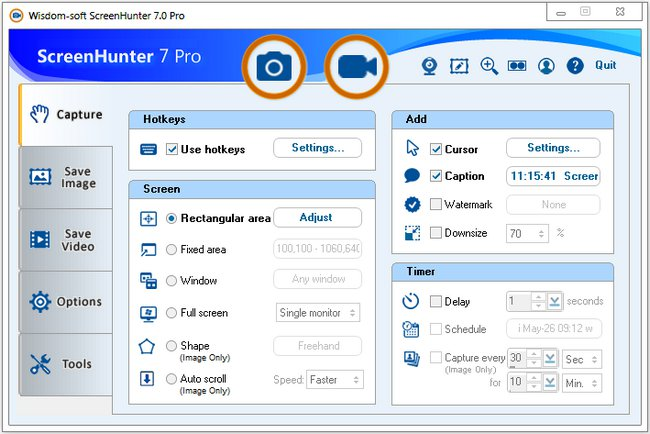This screenshot has height=434, width=650.
Task: Open the Freehand shape dropdown
Action: tap(318, 346)
